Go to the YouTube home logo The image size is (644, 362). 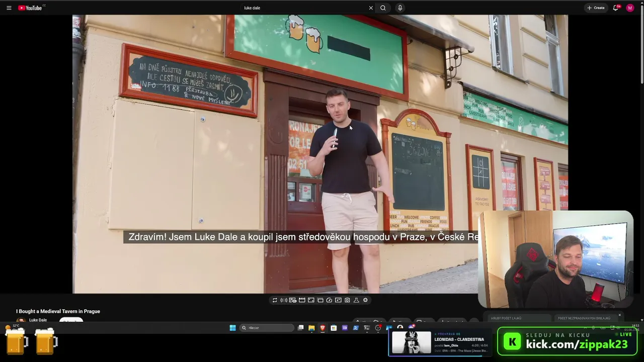[x=31, y=8]
